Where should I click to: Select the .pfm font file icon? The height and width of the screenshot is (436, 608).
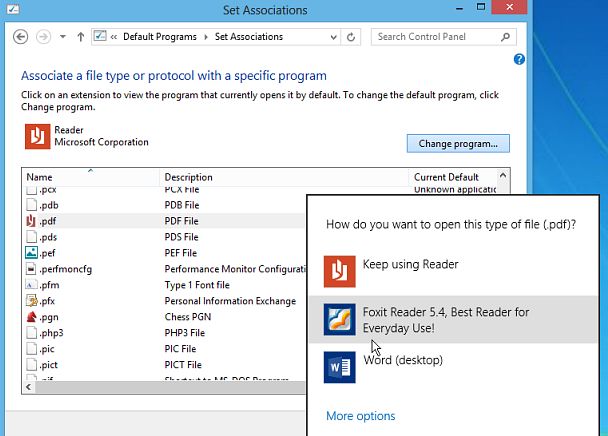31,285
